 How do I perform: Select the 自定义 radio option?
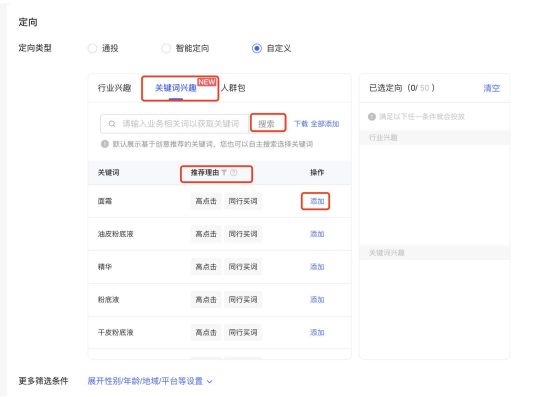click(257, 48)
